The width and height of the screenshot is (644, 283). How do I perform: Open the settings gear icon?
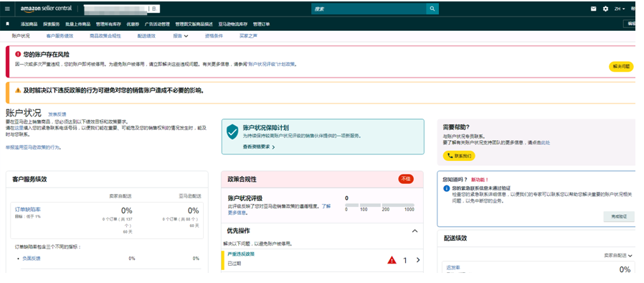605,9
